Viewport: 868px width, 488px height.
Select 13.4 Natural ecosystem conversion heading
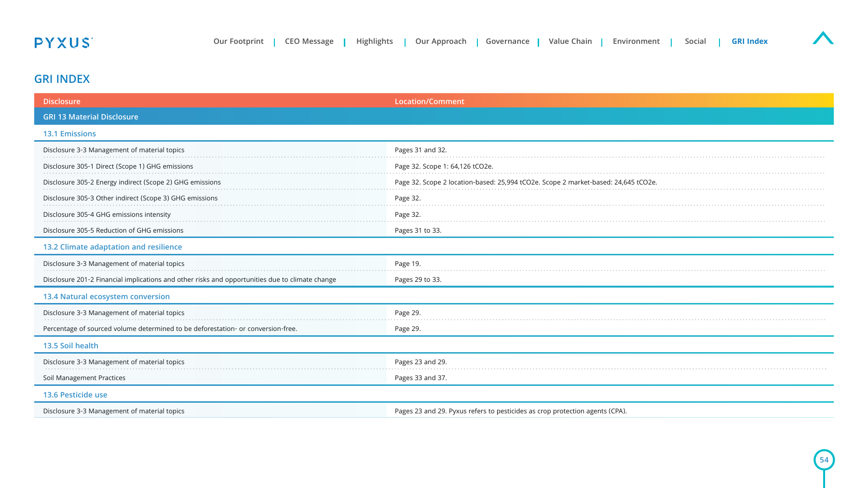[x=106, y=296]
